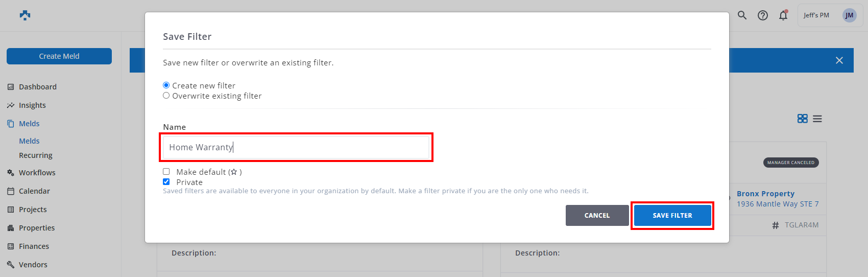Expand Melds section in sidebar
Screen dimensions: 868x277
pos(29,124)
